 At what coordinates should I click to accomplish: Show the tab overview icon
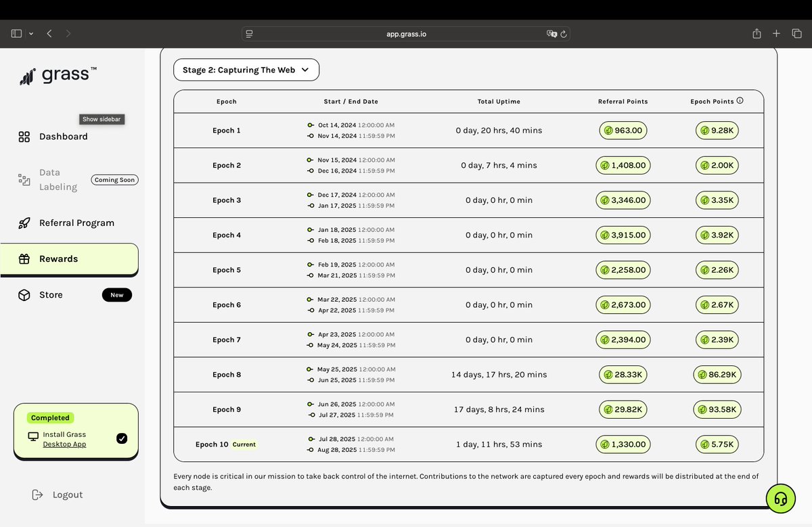796,33
